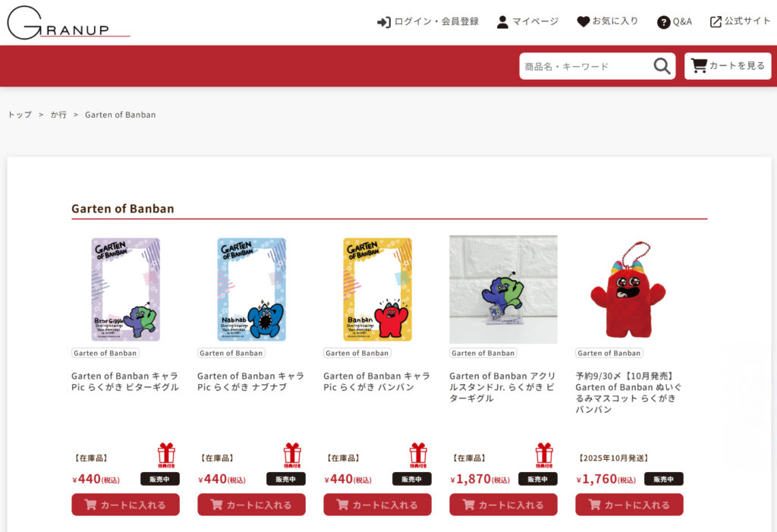777x532 pixels.
Task: Open the official site external link icon
Action: (x=716, y=22)
